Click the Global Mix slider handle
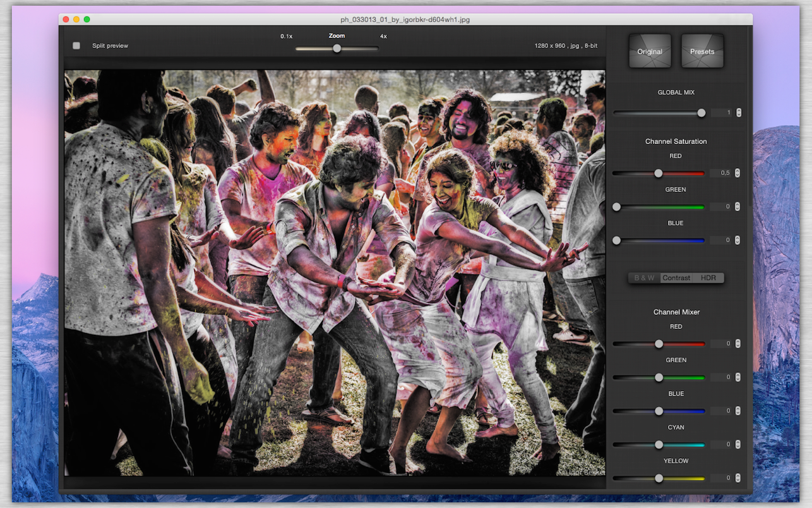Screen dimensions: 812x508 (702, 113)
